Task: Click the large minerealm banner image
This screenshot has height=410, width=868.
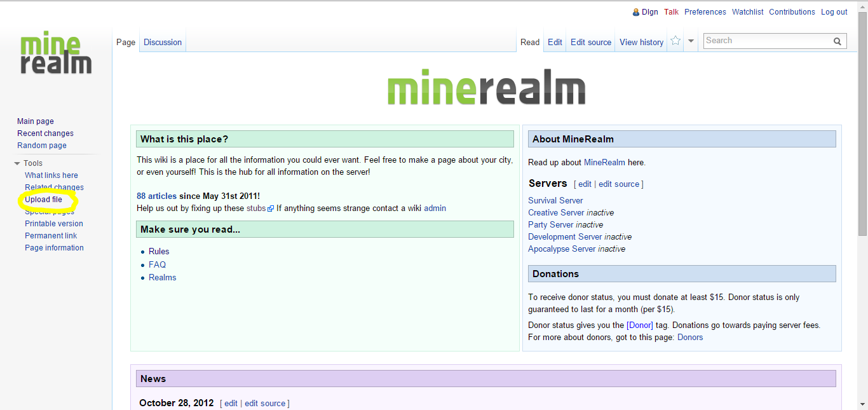Action: click(x=486, y=90)
